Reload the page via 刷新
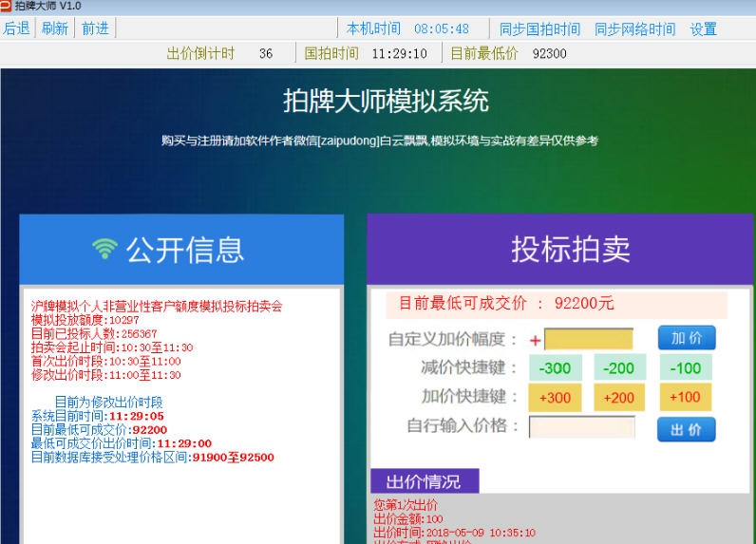The image size is (756, 544). [54, 28]
